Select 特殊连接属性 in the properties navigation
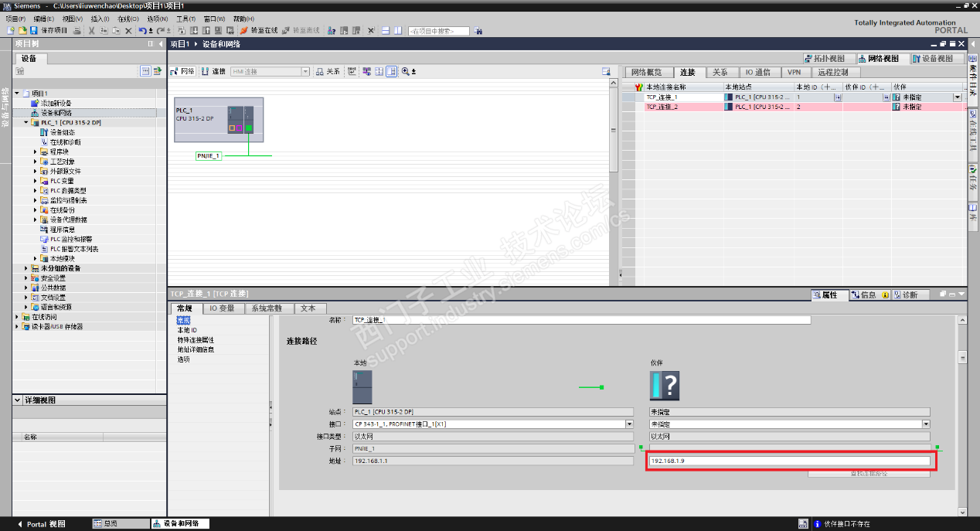The height and width of the screenshot is (531, 980). (x=196, y=340)
